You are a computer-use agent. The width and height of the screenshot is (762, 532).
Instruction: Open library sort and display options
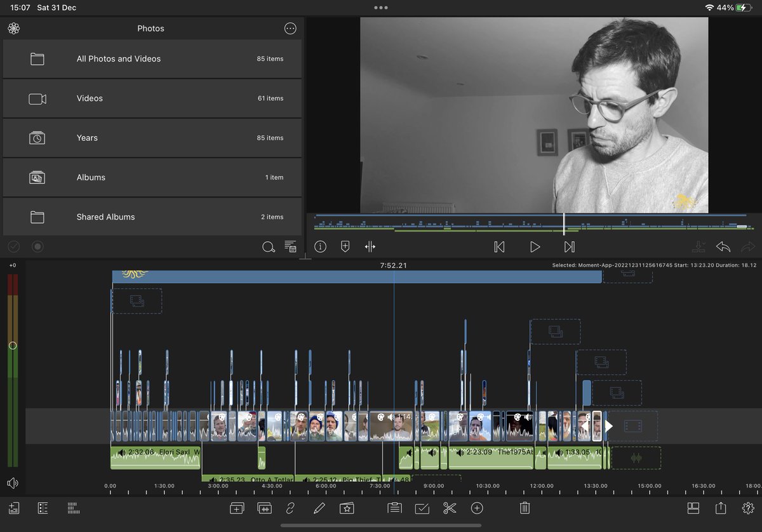[290, 247]
